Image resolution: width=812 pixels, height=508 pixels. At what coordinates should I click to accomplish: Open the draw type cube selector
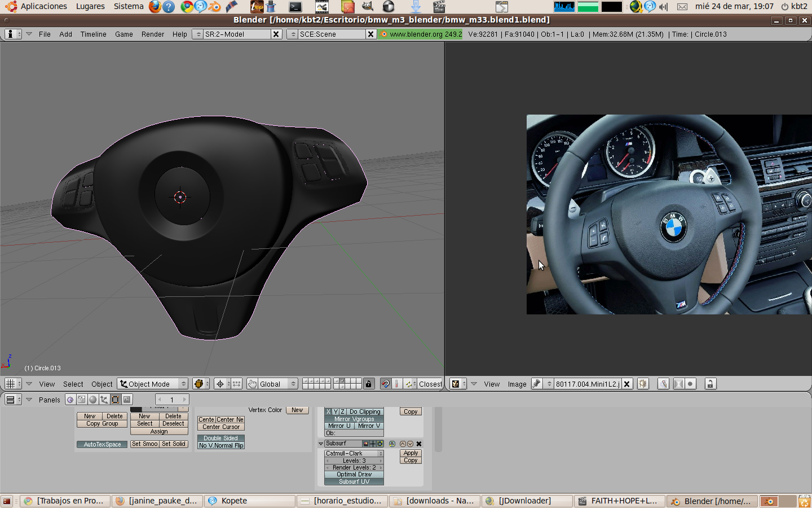tap(201, 384)
